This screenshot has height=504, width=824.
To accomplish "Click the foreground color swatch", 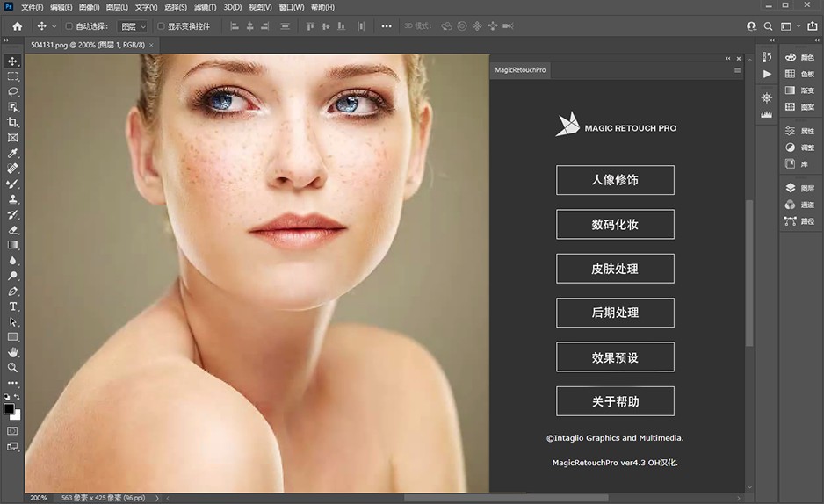I will (10, 408).
